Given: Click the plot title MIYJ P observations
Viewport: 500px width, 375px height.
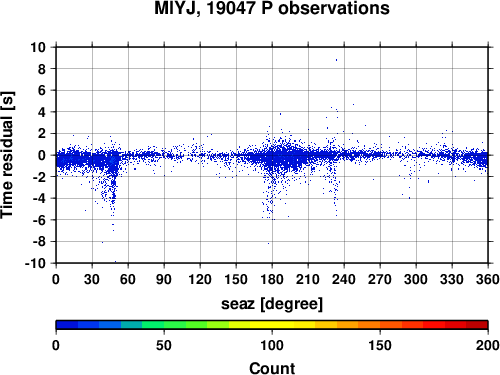Looking at the screenshot, I should click(272, 8).
